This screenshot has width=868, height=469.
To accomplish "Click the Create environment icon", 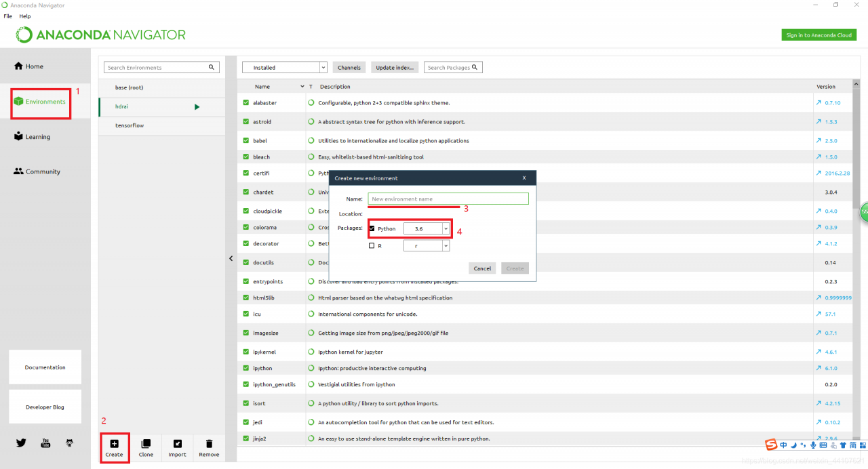I will [x=114, y=444].
